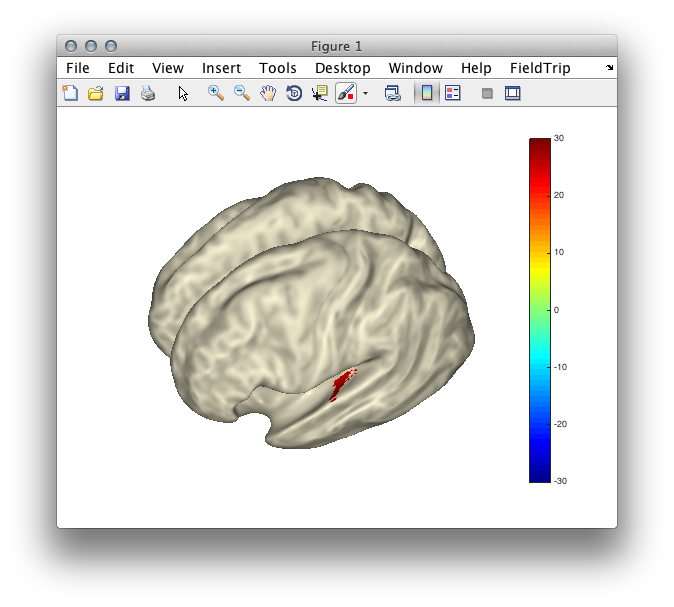Viewport: 674px width, 607px height.
Task: Click the Show Plot Tools and Dock icon
Action: click(x=512, y=93)
